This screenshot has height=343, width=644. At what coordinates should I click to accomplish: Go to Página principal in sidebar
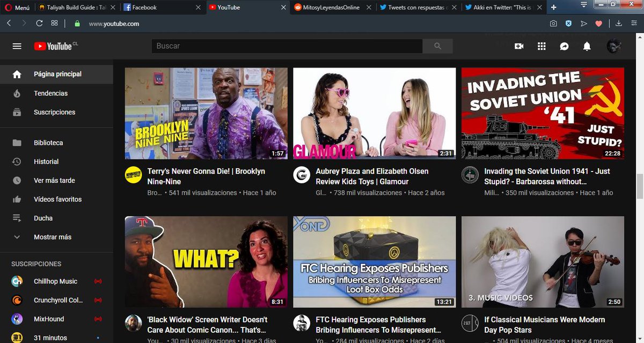pyautogui.click(x=56, y=74)
